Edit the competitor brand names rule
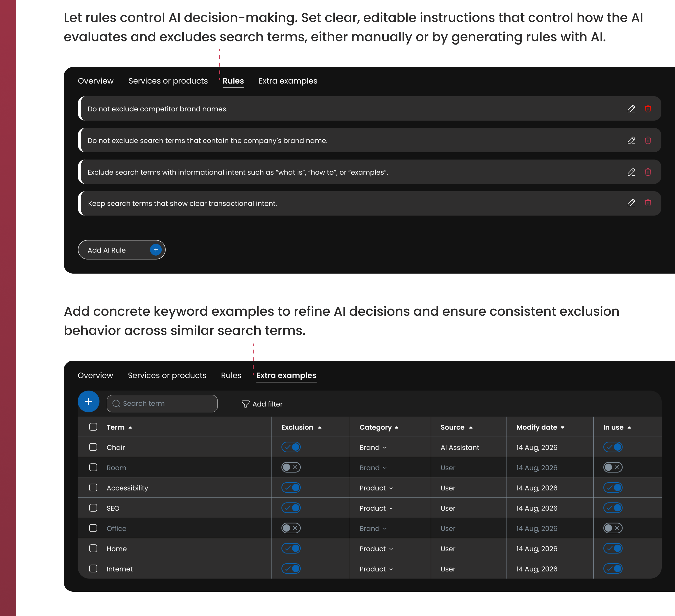675x616 pixels. click(x=631, y=109)
